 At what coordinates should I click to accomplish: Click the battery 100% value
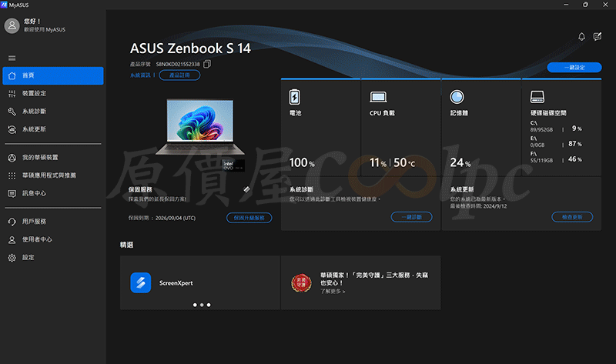click(302, 162)
